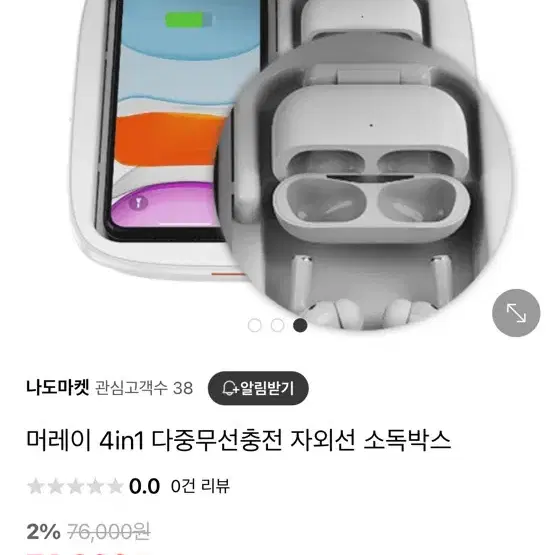Click the second rating star
The height and width of the screenshot is (555, 555).
[56, 486]
